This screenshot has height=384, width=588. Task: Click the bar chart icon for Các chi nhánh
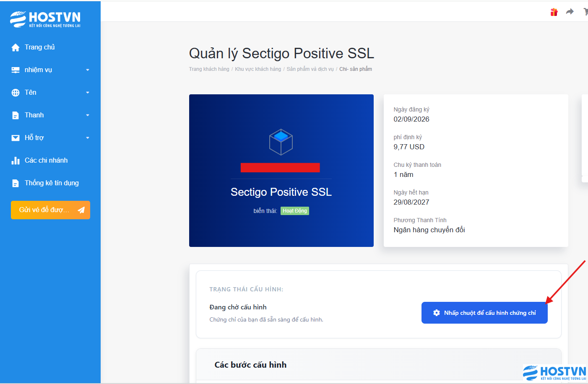pos(16,161)
